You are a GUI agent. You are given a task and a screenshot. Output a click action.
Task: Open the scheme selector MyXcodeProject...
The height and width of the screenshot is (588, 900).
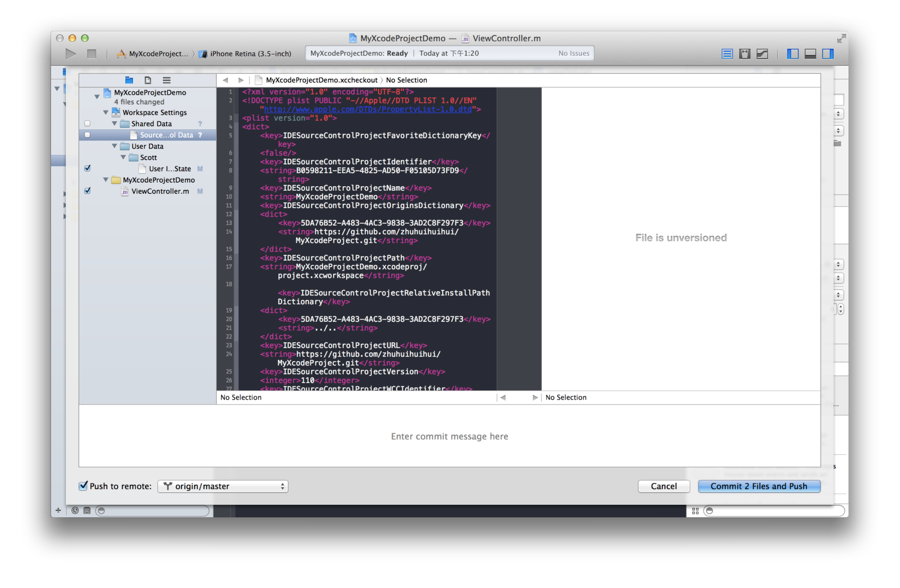click(x=153, y=54)
